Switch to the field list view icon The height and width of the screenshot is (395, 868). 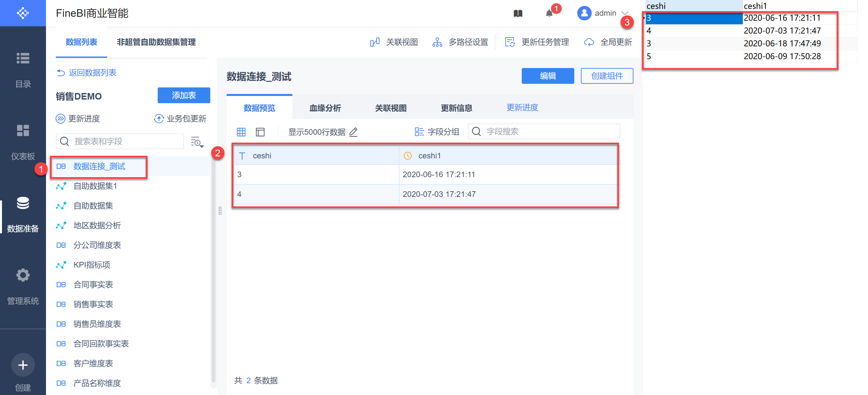point(260,132)
